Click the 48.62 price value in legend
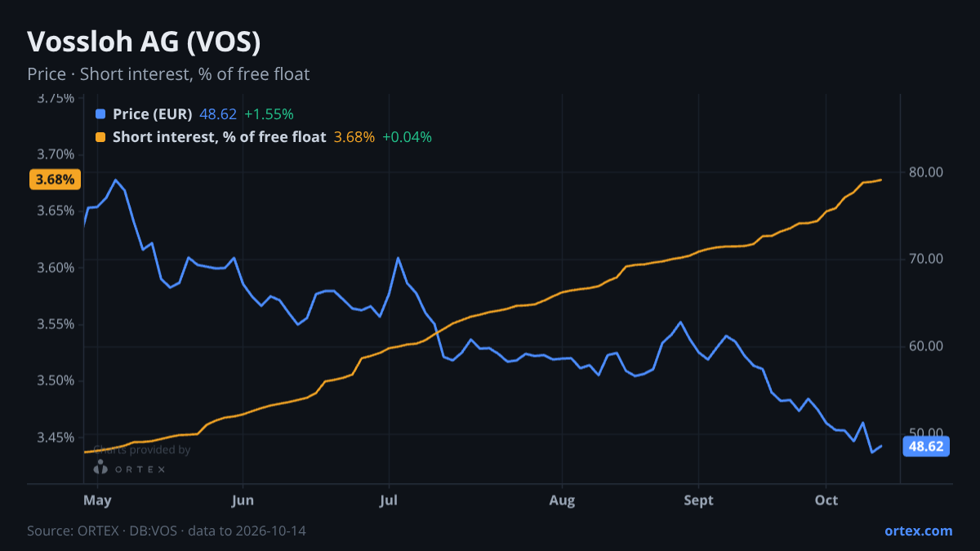This screenshot has height=551, width=980. [x=218, y=113]
